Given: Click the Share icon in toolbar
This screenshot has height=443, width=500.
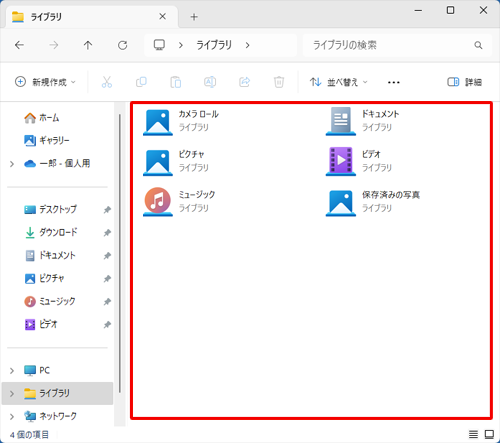Looking at the screenshot, I should tap(244, 82).
